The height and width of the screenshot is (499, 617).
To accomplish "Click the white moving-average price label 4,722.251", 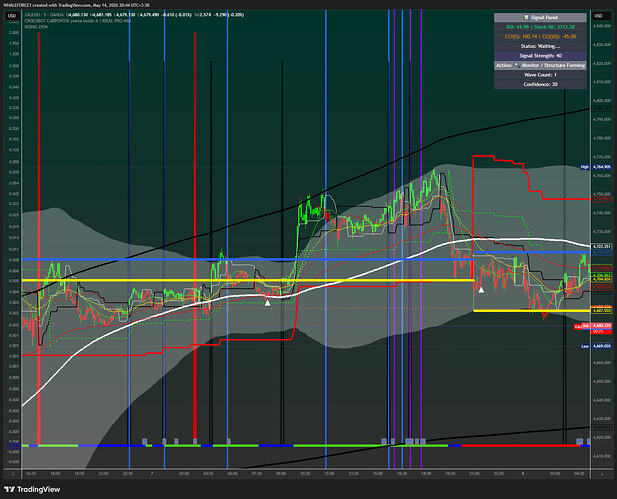I will pyautogui.click(x=602, y=246).
